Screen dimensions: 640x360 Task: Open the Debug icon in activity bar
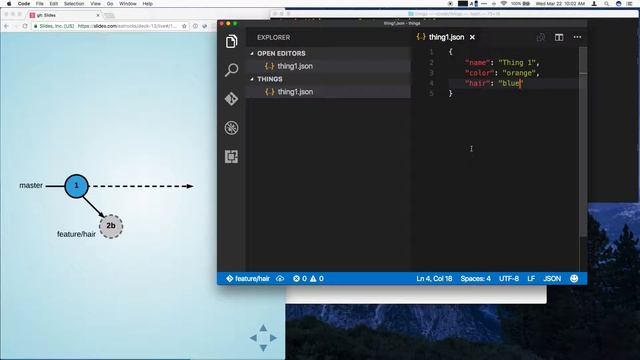pyautogui.click(x=231, y=128)
